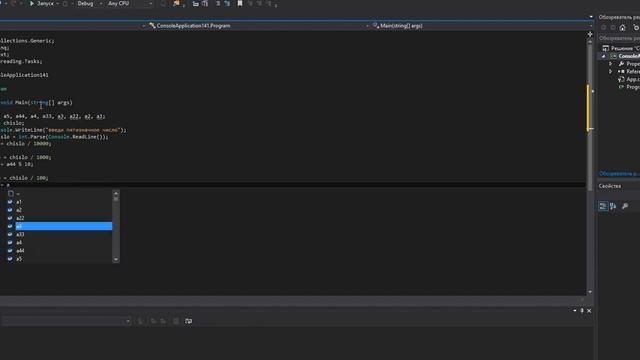
Task: Click the editor split-window plus icon
Action: pos(590,34)
